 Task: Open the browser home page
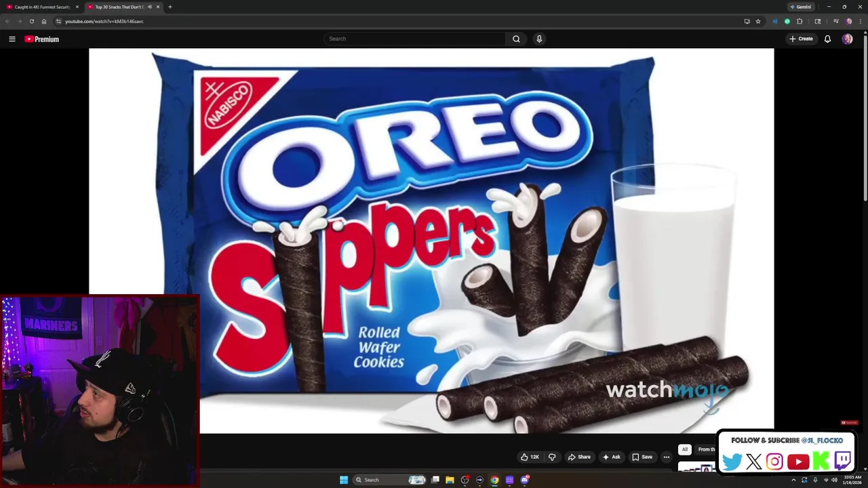click(44, 21)
